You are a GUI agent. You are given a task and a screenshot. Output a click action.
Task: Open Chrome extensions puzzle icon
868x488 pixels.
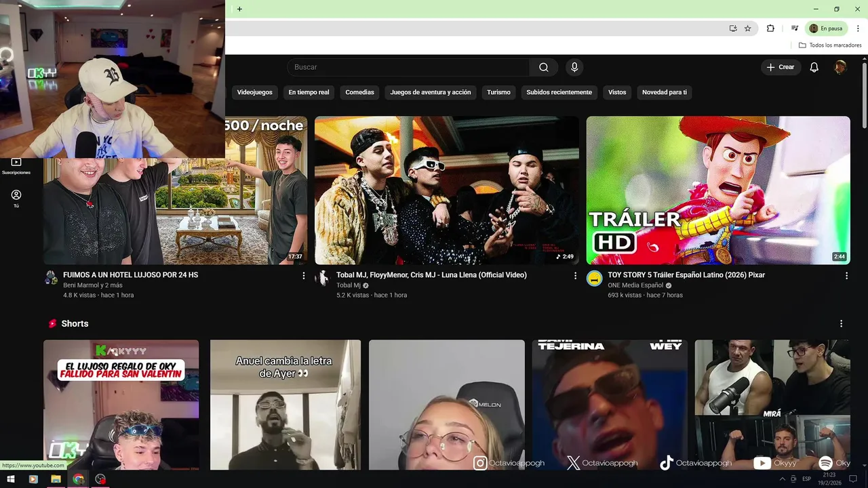(x=770, y=28)
